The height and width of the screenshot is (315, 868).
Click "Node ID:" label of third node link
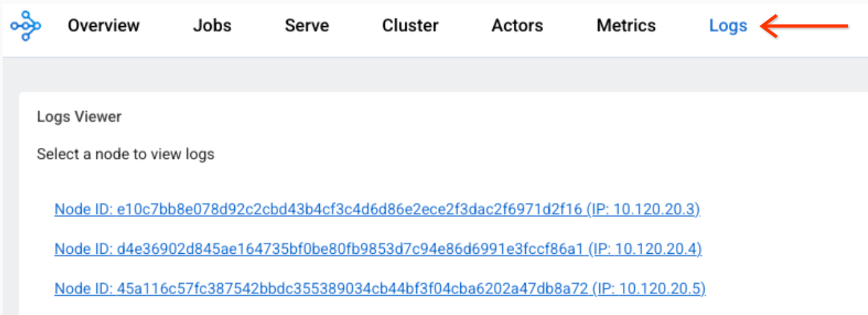tap(83, 289)
